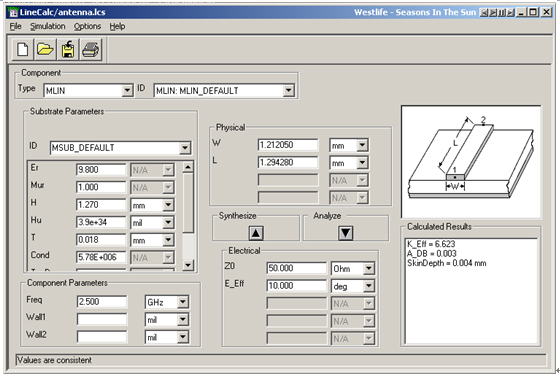Screen dimensions: 560x377
Task: Click the SkinDepth = 0.004 mm result
Action: click(x=446, y=263)
